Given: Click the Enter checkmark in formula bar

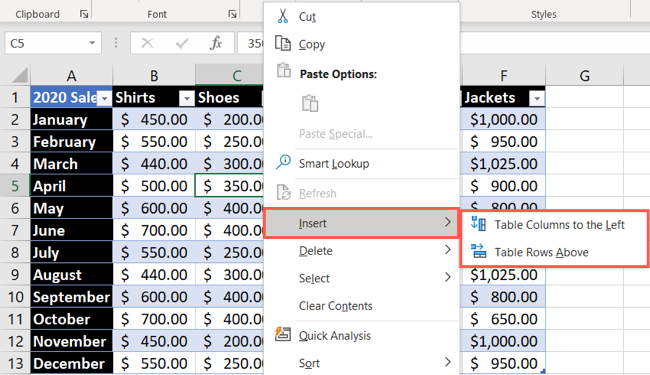Looking at the screenshot, I should click(x=182, y=43).
